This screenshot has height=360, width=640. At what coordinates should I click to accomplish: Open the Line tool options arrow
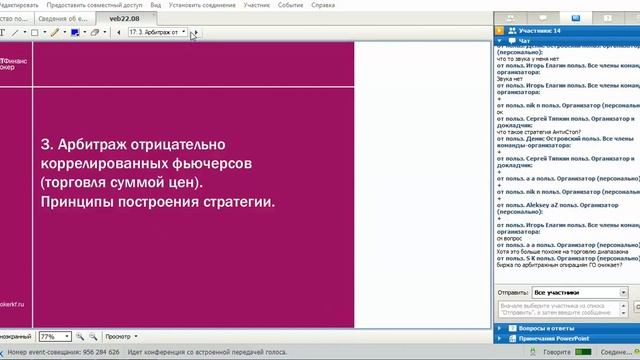[x=25, y=32]
